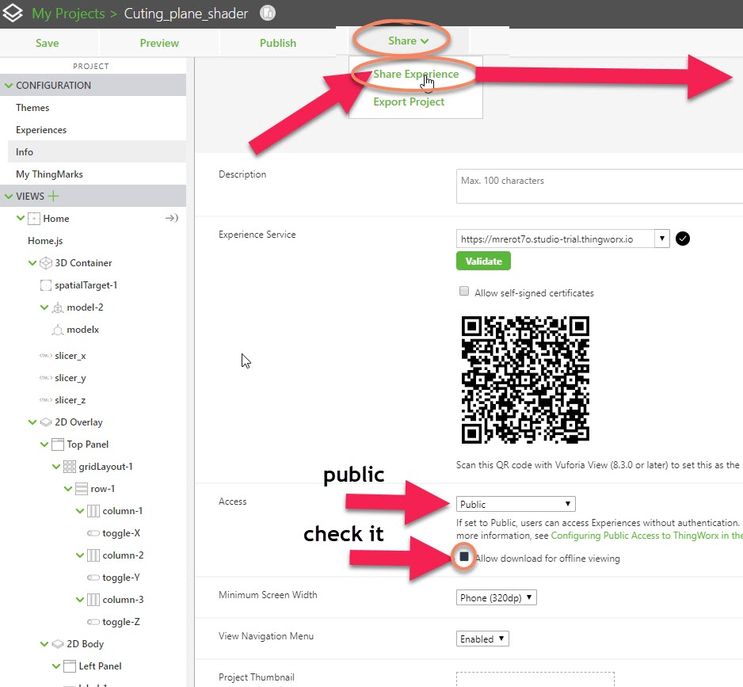Open Themes configuration
The height and width of the screenshot is (687, 743).
[32, 108]
